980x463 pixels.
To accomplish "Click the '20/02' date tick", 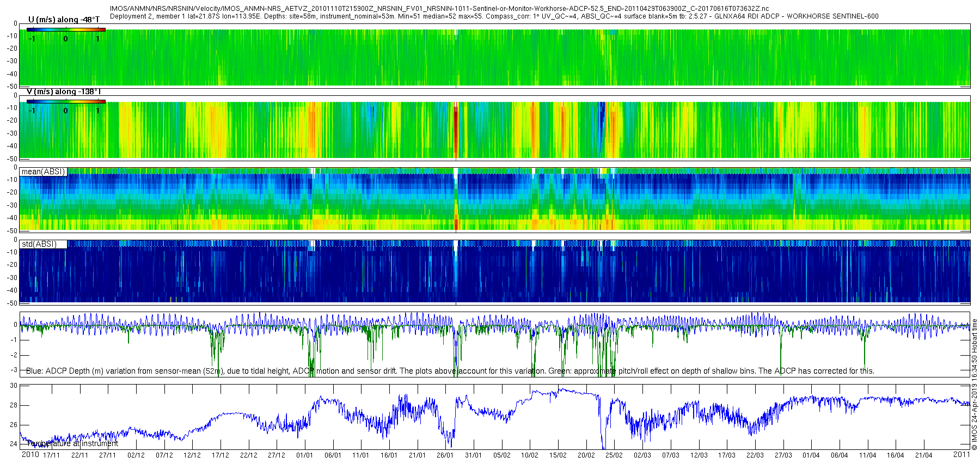I will 586,455.
